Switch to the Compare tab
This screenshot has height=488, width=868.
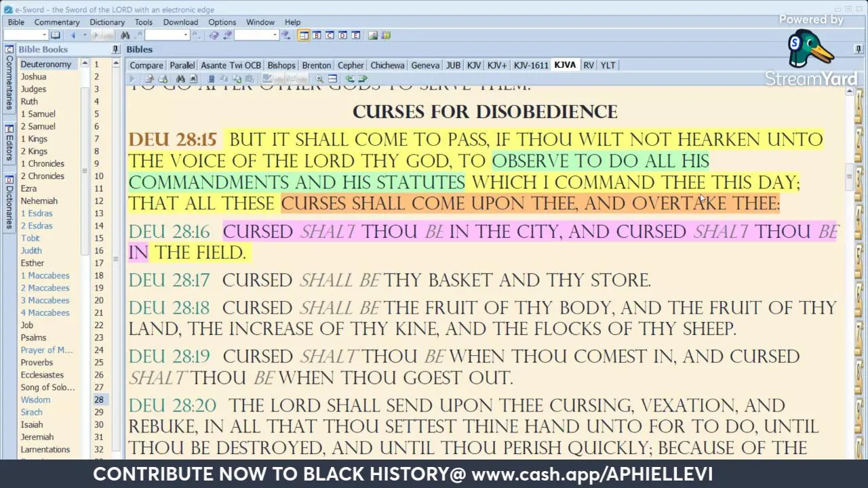pos(146,65)
